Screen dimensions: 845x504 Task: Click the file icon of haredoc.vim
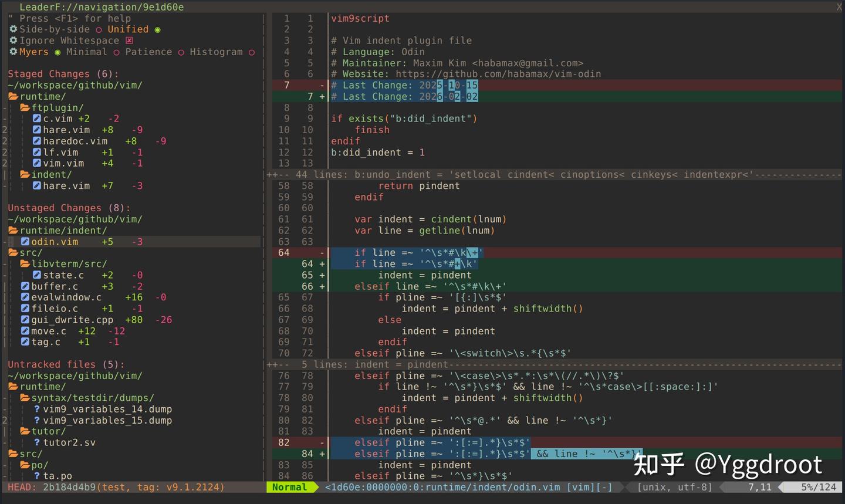[37, 141]
